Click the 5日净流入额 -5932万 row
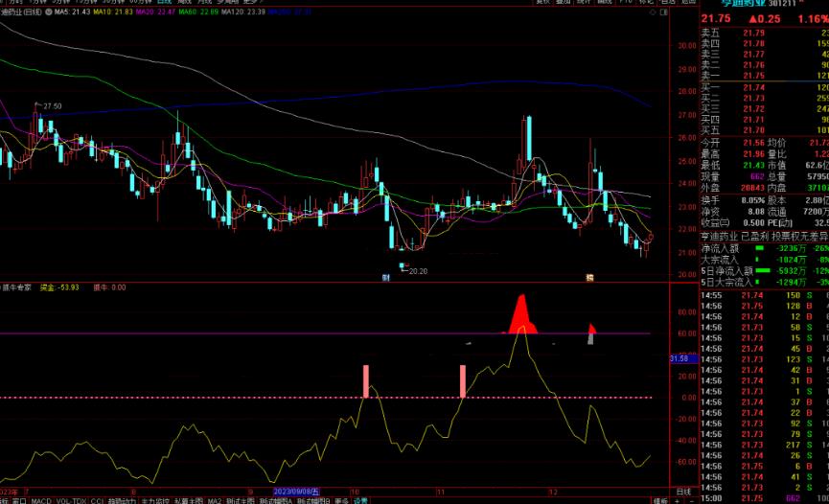Viewport: 829px width, 504px height. (765, 271)
